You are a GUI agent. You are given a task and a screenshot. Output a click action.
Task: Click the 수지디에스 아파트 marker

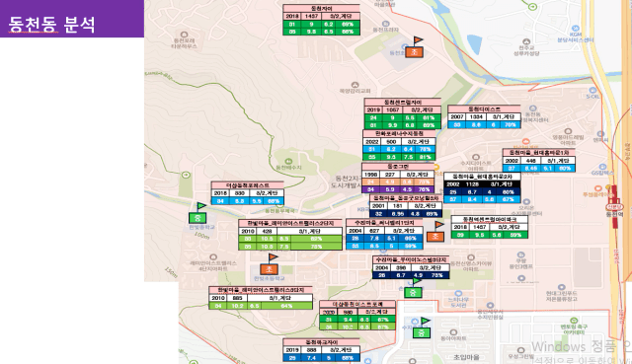(x=476, y=157)
